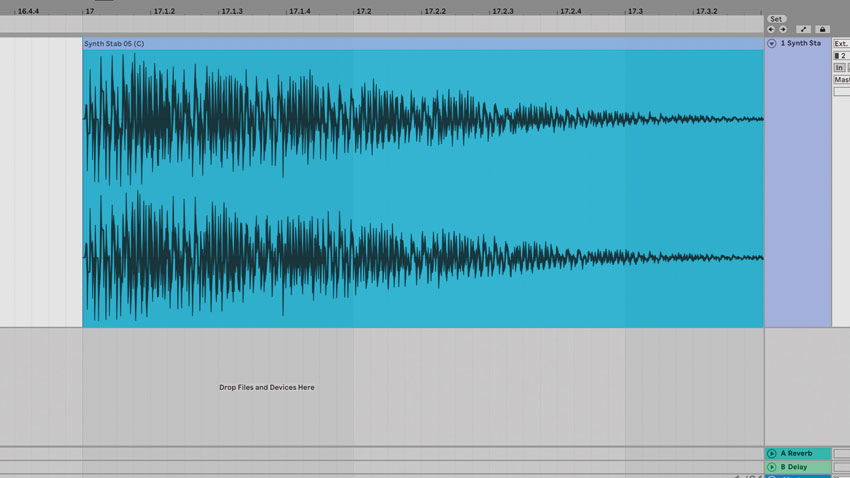The image size is (850, 478).
Task: Collapse the 1 Synth Sta track
Action: click(x=771, y=43)
